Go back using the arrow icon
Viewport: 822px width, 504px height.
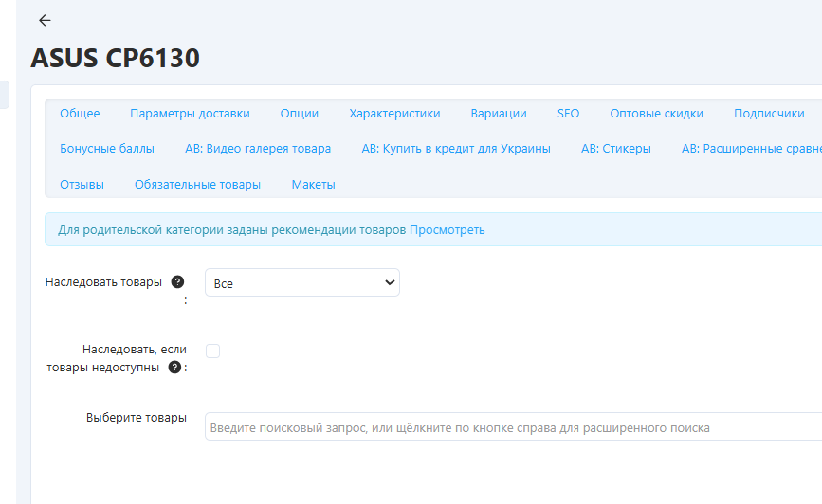(45, 21)
